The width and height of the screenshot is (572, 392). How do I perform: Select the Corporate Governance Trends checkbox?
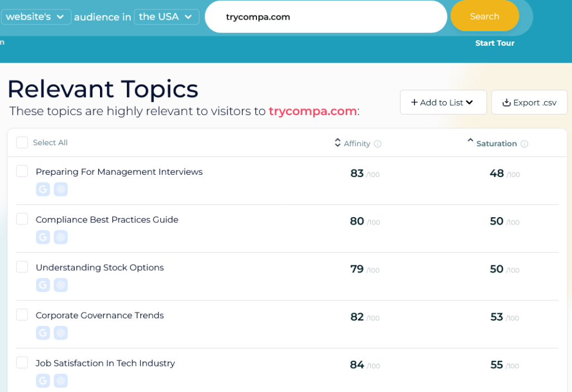[x=22, y=314]
